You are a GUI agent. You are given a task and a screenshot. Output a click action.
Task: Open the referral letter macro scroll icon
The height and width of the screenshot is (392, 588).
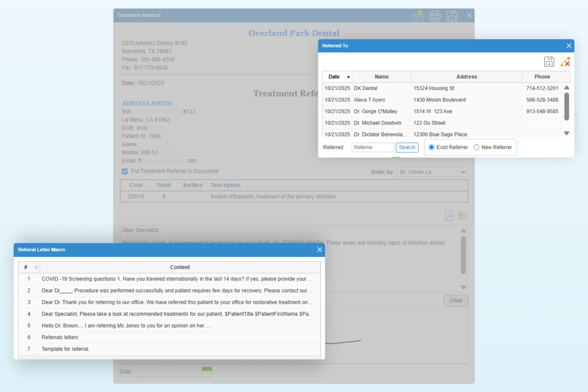click(x=449, y=216)
